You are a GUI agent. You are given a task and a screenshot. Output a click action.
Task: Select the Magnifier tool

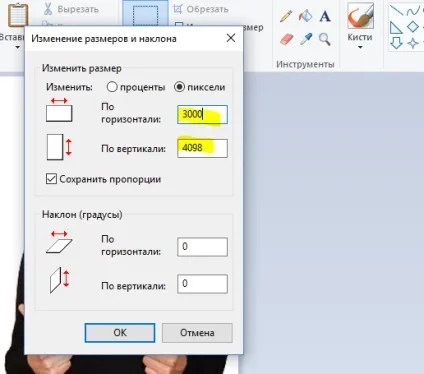point(325,39)
